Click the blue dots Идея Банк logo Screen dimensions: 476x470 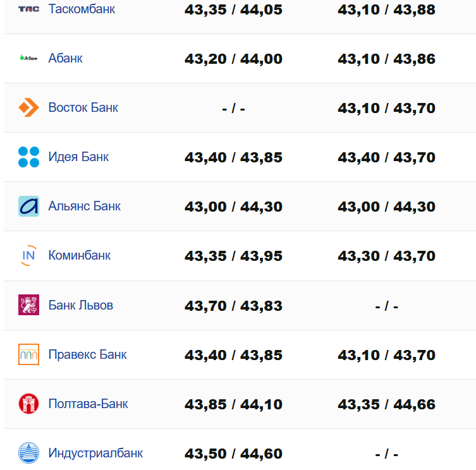tap(28, 157)
